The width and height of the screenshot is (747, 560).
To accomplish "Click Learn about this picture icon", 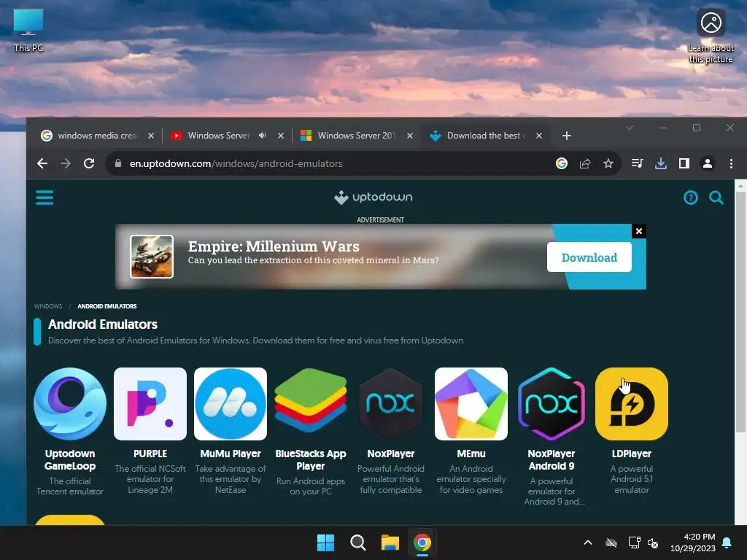I will tap(711, 36).
